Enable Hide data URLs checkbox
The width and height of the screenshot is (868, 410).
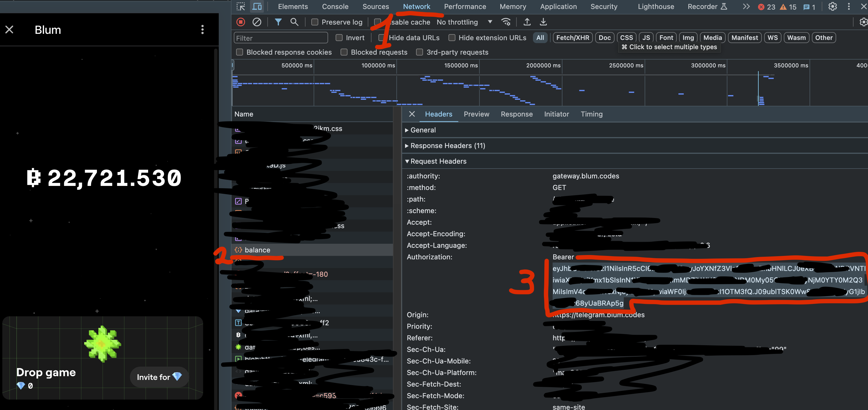(381, 38)
